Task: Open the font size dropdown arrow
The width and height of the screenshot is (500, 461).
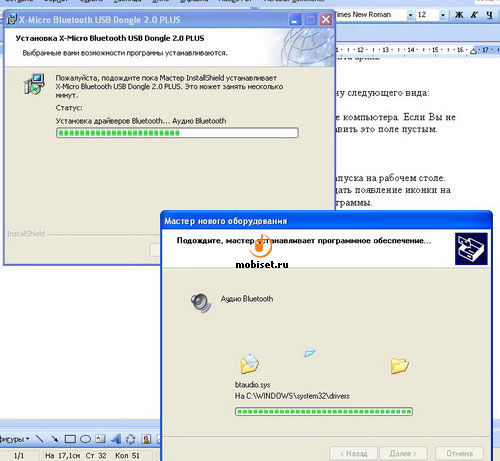Action: [x=443, y=15]
